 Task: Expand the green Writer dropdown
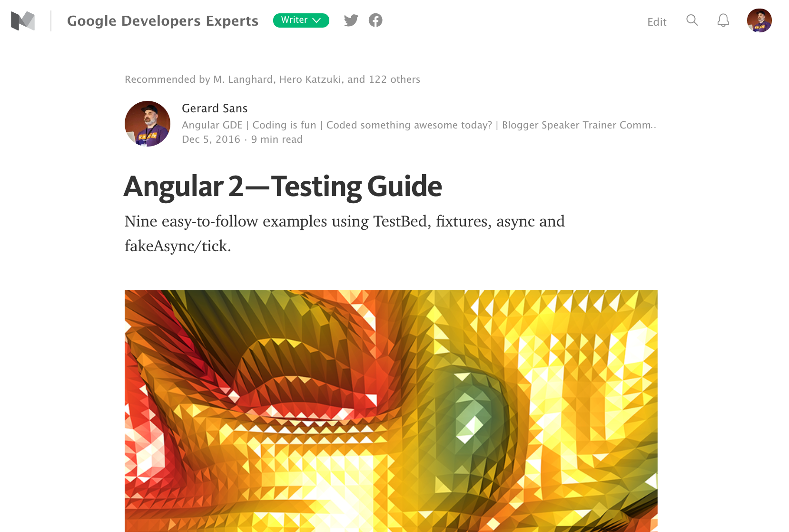[301, 20]
